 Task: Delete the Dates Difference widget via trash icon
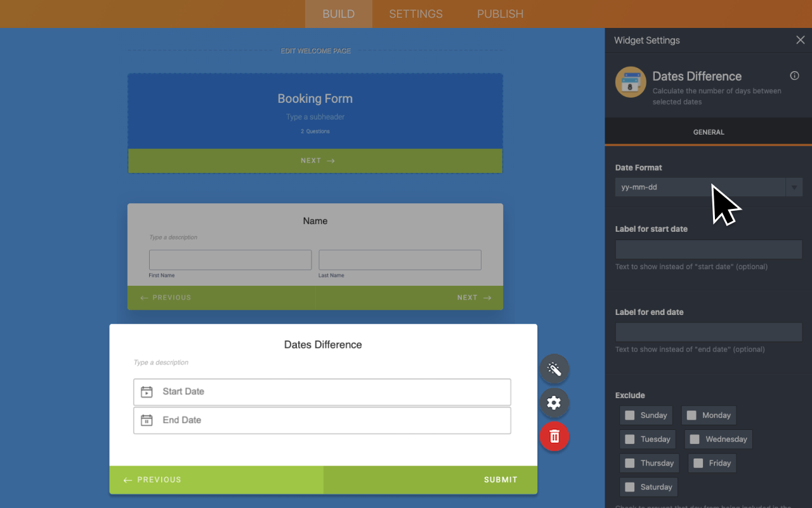coord(554,436)
